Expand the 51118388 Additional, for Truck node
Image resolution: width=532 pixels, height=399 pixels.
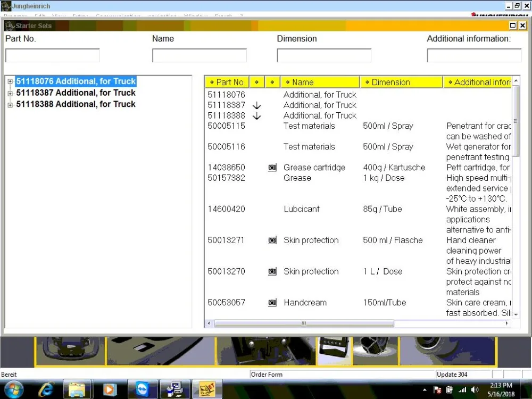point(10,105)
